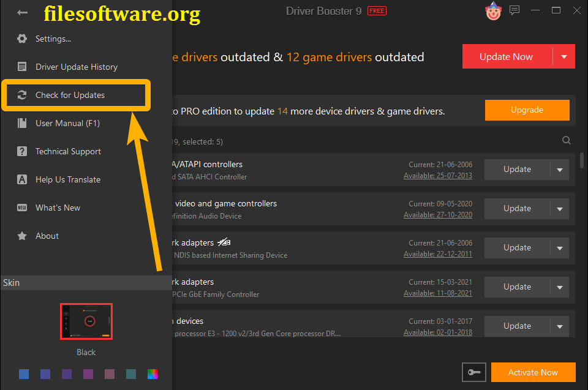The image size is (588, 390).
Task: Open the About entry
Action: pos(47,236)
